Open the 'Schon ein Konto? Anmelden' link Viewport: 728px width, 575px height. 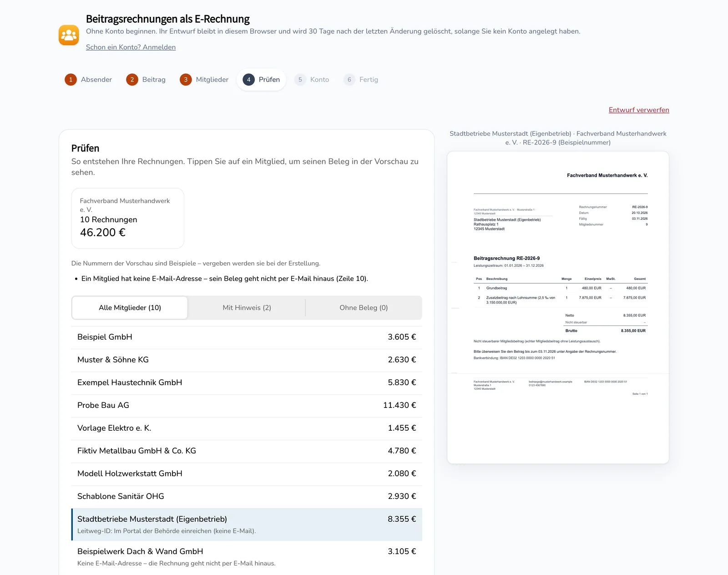pyautogui.click(x=131, y=47)
